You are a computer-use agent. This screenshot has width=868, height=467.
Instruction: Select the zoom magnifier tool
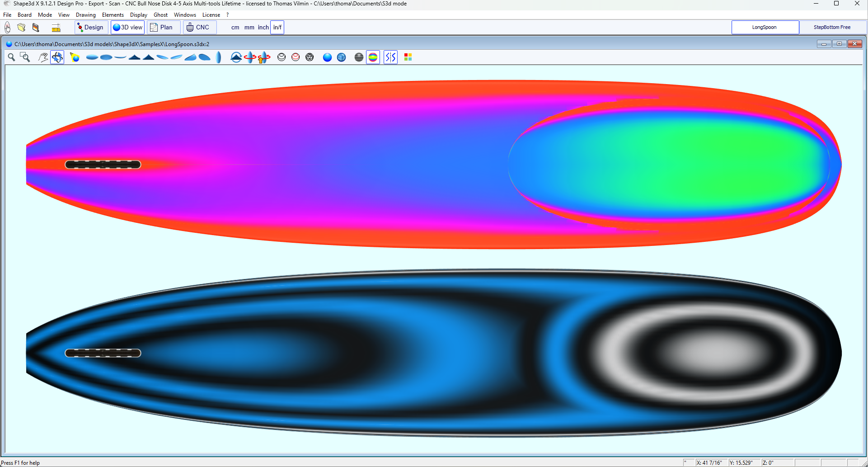[x=11, y=57]
